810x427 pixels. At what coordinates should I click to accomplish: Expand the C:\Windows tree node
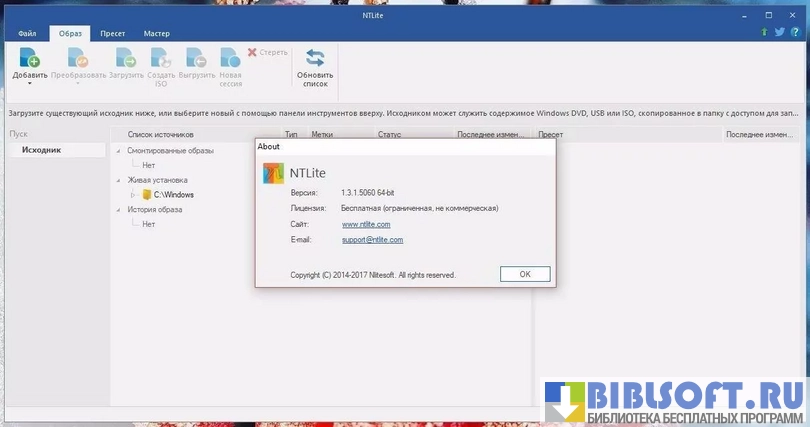tap(133, 195)
